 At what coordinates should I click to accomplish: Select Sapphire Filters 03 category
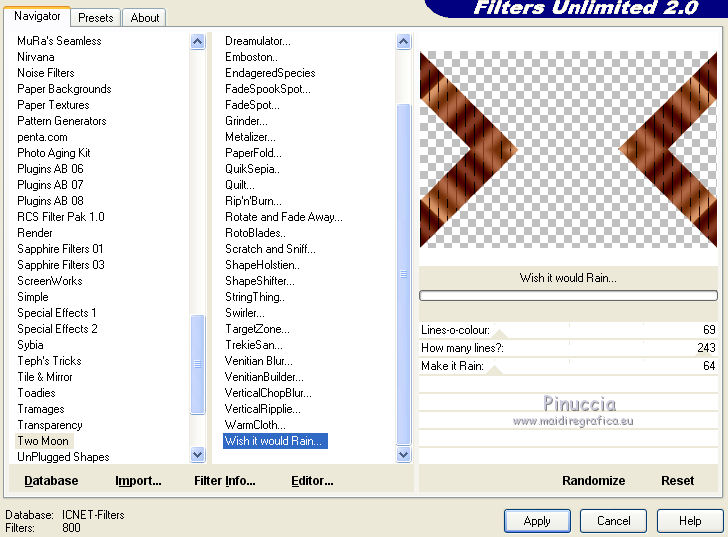click(61, 265)
